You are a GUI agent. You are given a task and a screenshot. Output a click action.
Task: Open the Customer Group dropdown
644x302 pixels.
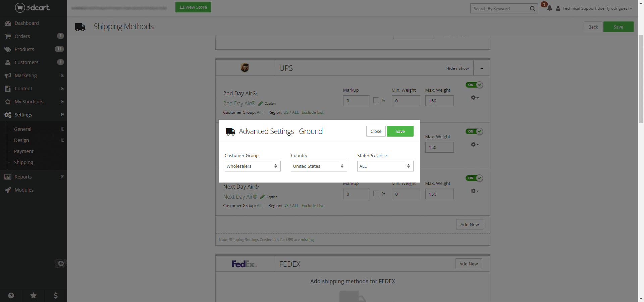[252, 166]
